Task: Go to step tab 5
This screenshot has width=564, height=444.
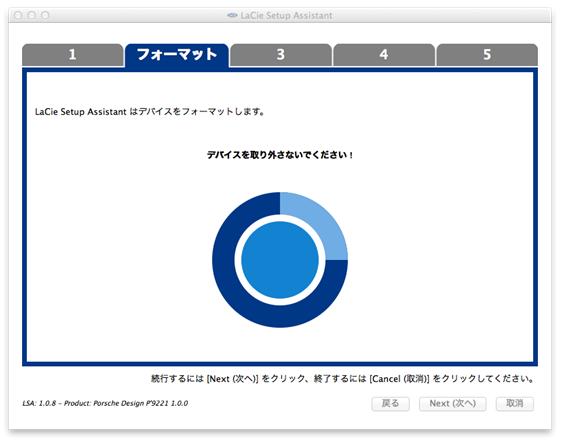Action: coord(487,55)
